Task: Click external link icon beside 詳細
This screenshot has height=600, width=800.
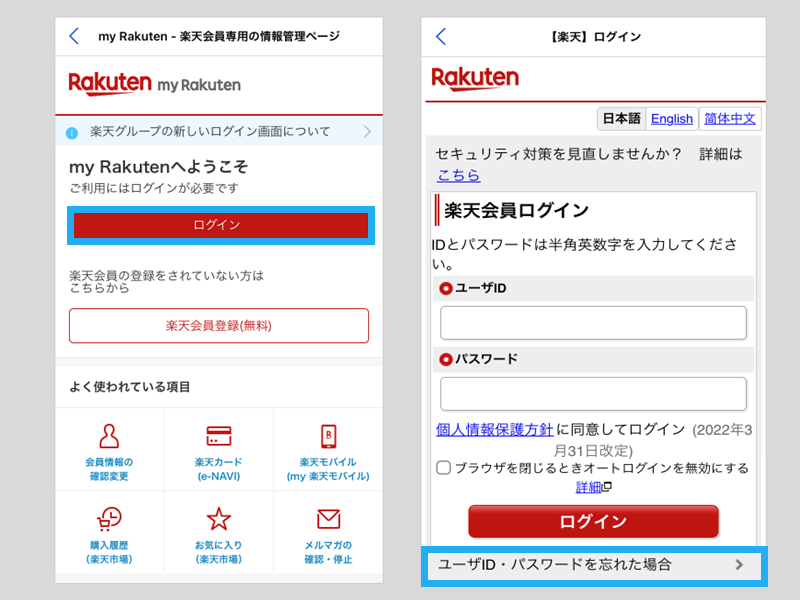Action: click(607, 487)
